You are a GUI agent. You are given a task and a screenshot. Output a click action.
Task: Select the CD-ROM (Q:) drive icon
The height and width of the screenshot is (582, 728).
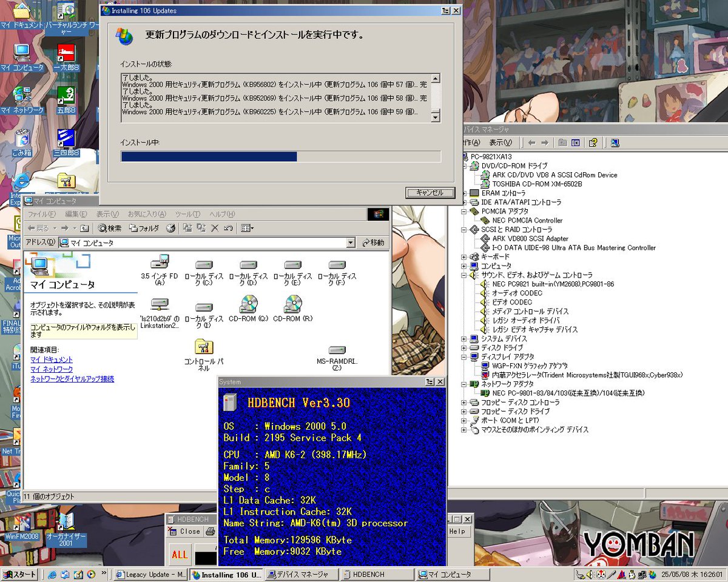pyautogui.click(x=248, y=309)
